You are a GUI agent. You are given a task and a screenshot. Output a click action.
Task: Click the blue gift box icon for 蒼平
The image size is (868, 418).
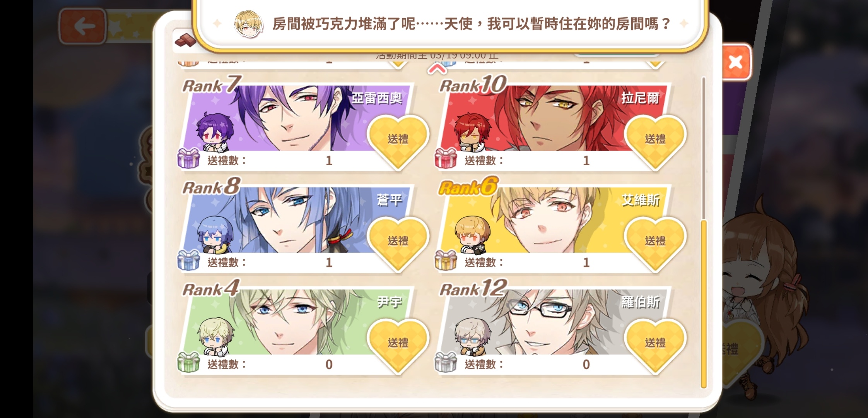(x=188, y=260)
